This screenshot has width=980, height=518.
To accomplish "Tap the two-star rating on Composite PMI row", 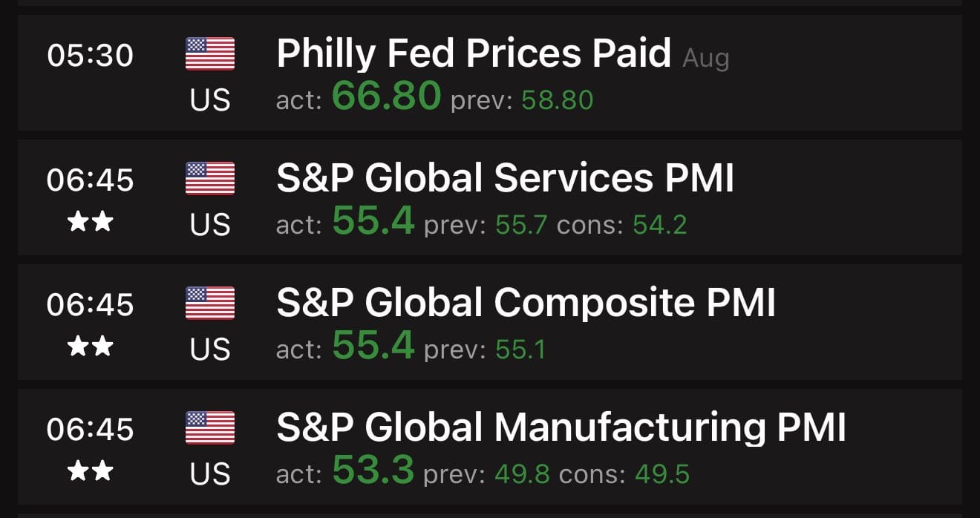I will point(90,347).
